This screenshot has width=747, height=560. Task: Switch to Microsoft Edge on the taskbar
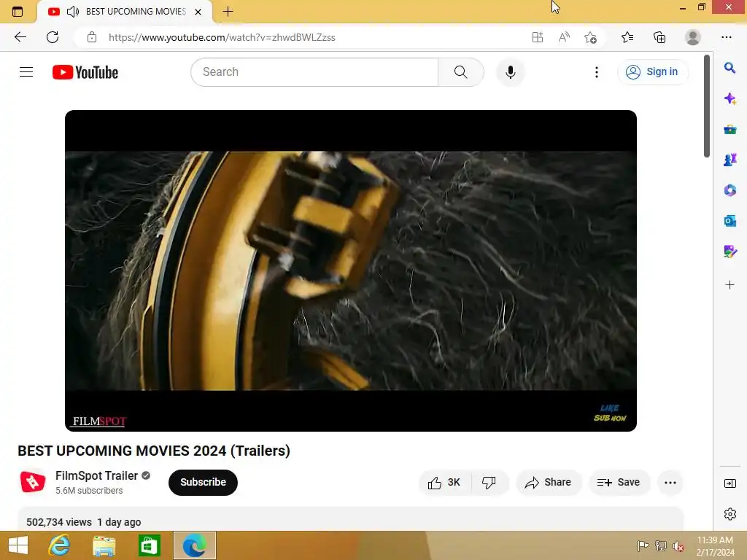click(194, 545)
